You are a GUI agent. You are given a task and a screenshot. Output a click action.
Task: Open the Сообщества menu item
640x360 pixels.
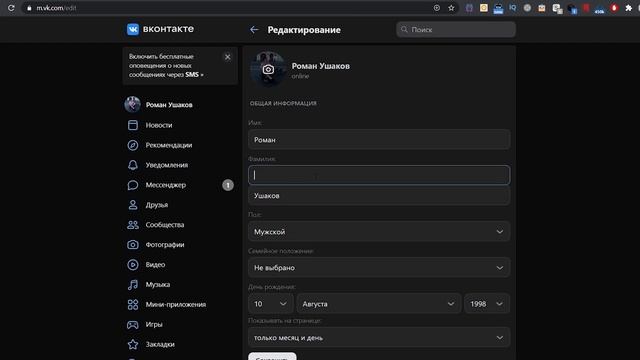point(165,225)
